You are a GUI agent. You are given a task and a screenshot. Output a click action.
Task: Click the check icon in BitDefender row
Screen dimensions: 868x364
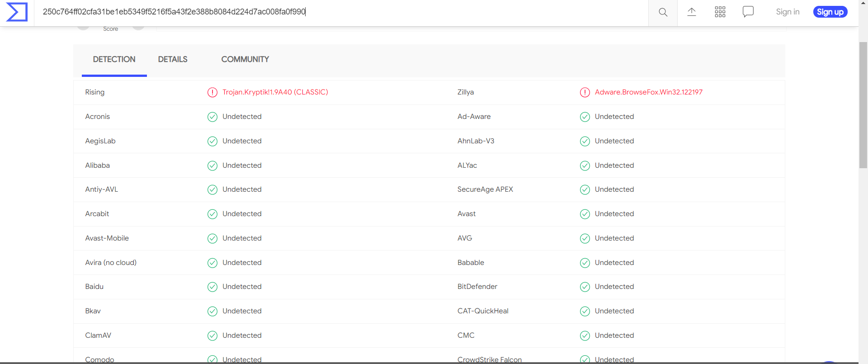pos(585,287)
